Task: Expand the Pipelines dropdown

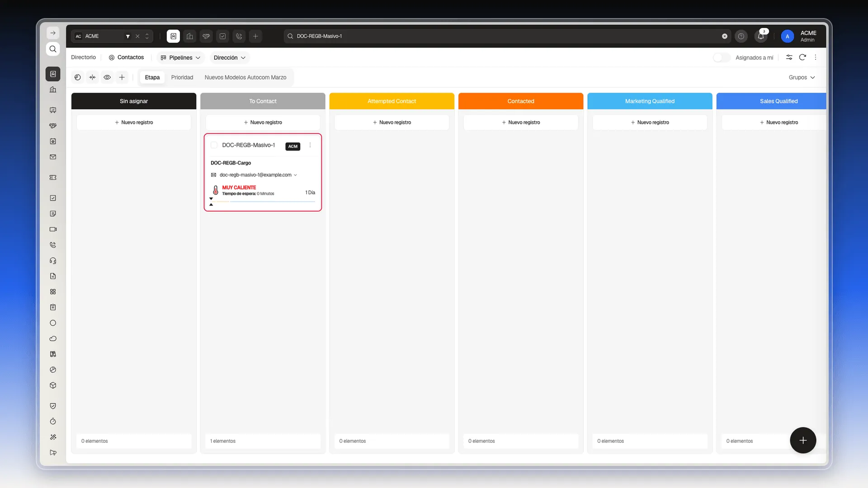Action: pos(181,57)
